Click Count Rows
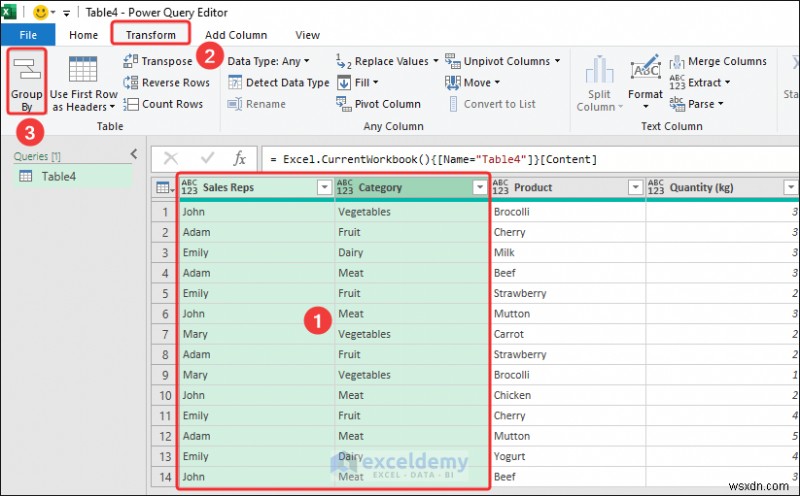 163,104
